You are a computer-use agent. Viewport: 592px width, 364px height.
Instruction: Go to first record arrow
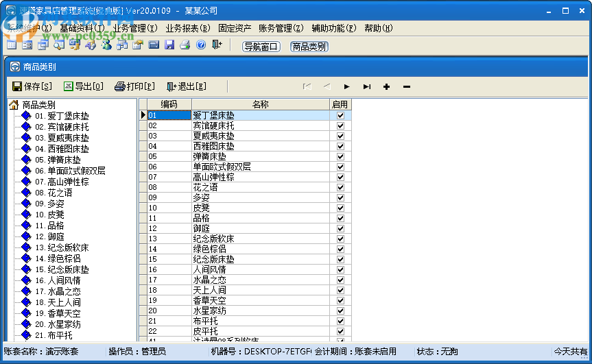pyautogui.click(x=307, y=87)
